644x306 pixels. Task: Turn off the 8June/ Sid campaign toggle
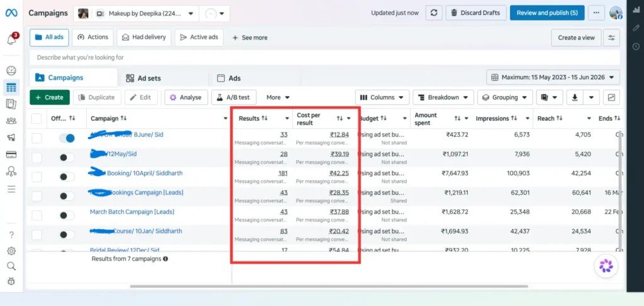tap(67, 138)
